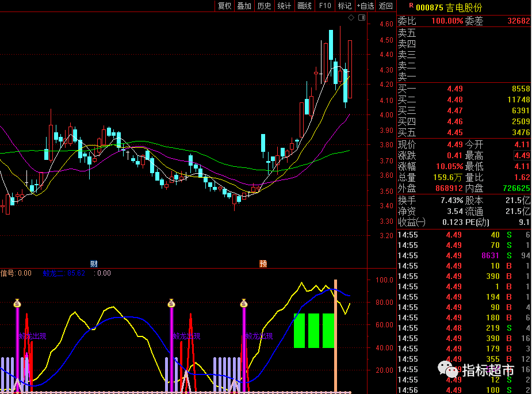Click the third 蛟龙出现 signal label
Viewport: 532px width, 394px height.
(x=259, y=336)
